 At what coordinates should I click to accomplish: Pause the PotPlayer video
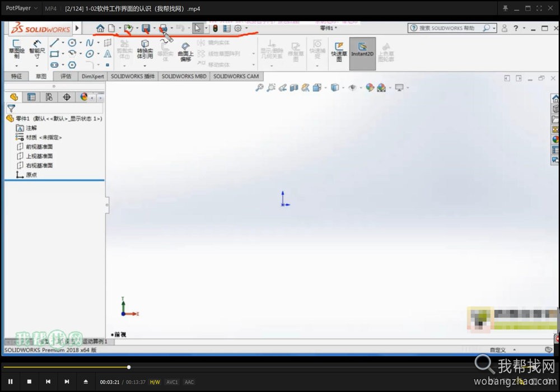(x=10, y=382)
